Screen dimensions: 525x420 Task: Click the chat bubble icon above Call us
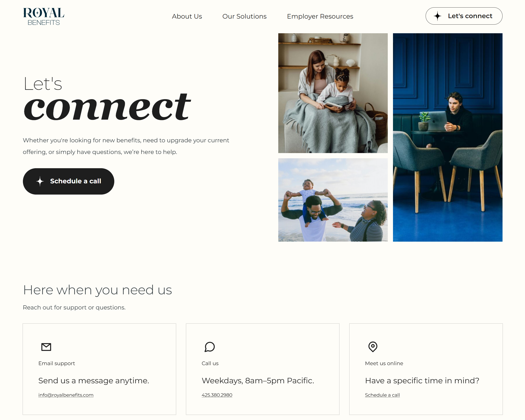[210, 347]
